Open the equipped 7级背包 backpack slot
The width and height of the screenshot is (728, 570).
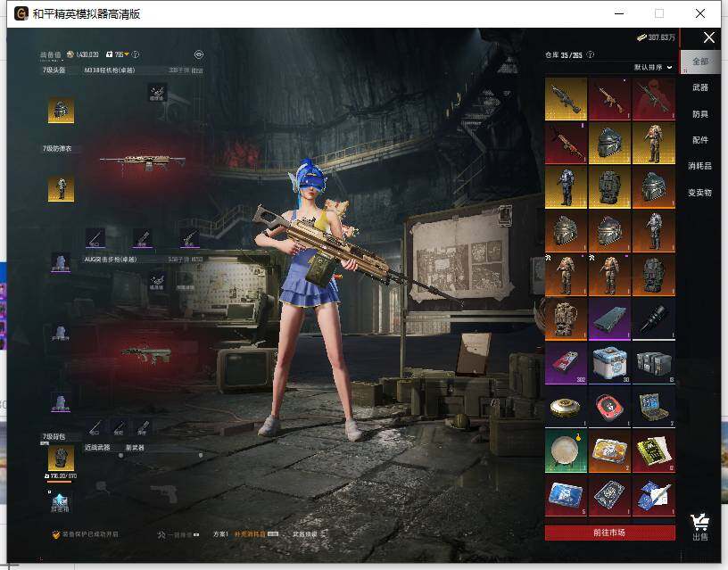61,458
